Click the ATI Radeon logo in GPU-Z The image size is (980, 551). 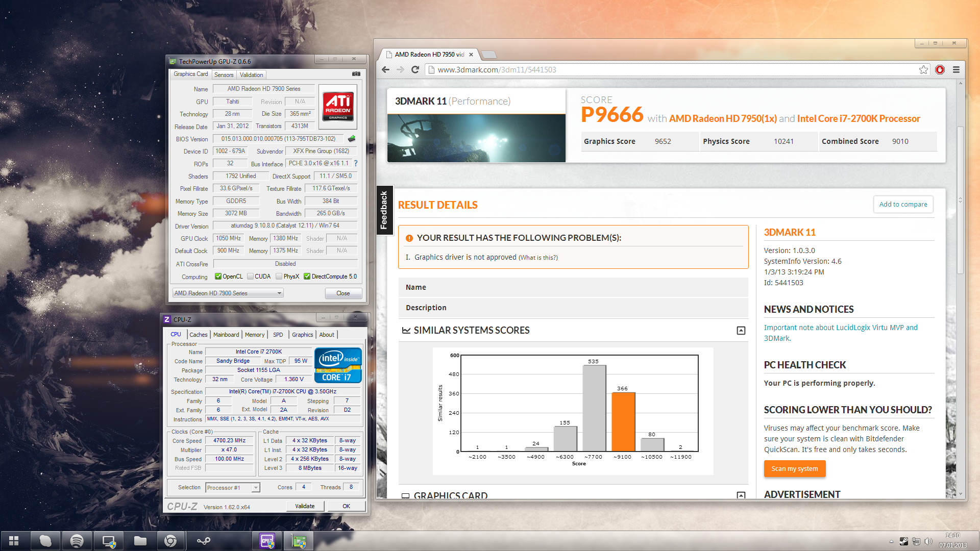click(x=338, y=106)
